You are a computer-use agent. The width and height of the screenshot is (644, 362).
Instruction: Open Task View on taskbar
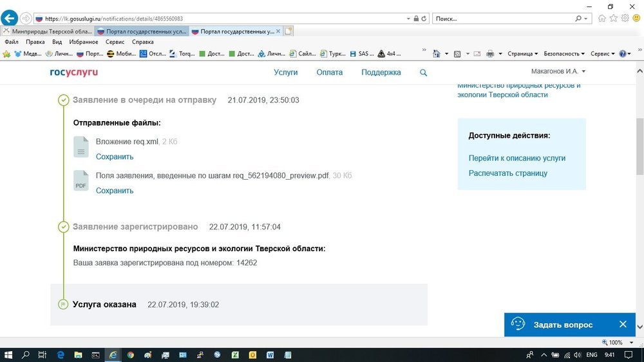tap(43, 355)
